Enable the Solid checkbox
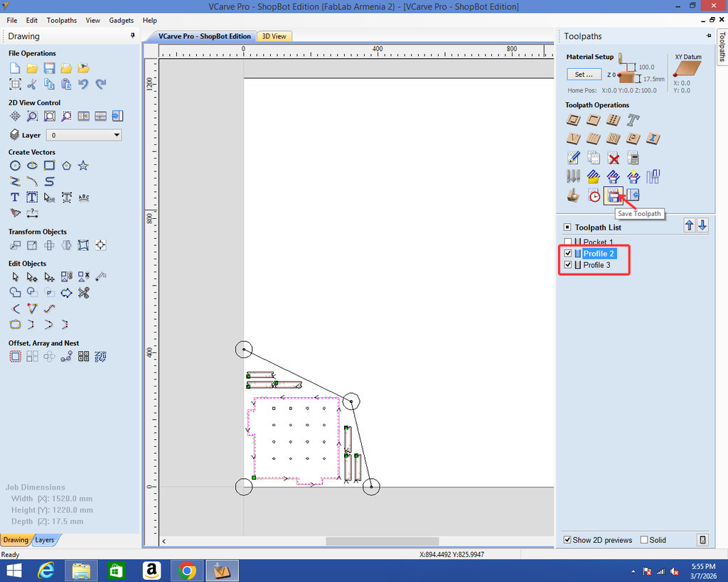Image resolution: width=728 pixels, height=582 pixels. pyautogui.click(x=644, y=540)
